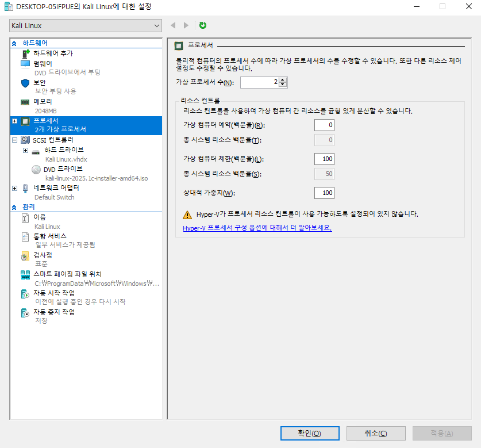This screenshot has width=481, height=448.
Task: Select the 펌웨어 monitor icon
Action: [x=25, y=64]
